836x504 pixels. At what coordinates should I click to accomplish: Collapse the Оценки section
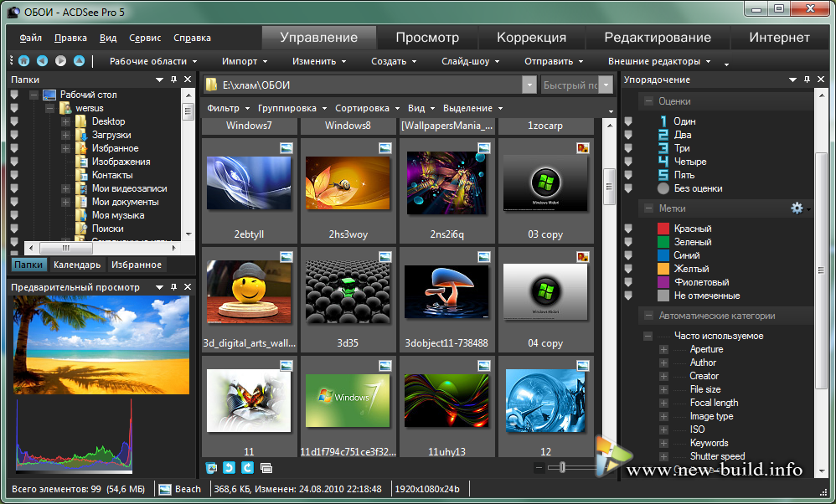point(648,101)
